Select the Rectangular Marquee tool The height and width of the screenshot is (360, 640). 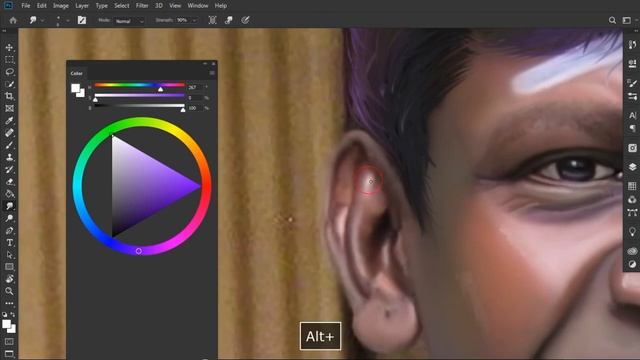pyautogui.click(x=9, y=60)
